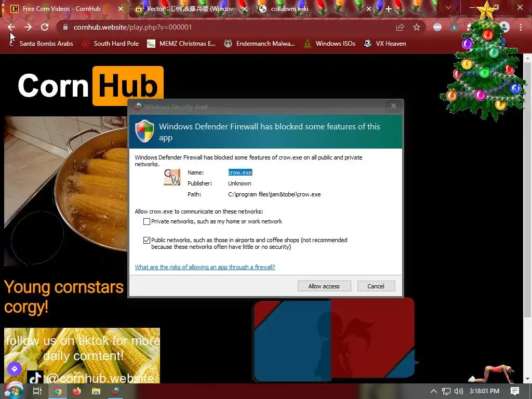Screen dimensions: 532x399
Task: Click the boiling corn video thumbnail
Action: click(x=66, y=191)
